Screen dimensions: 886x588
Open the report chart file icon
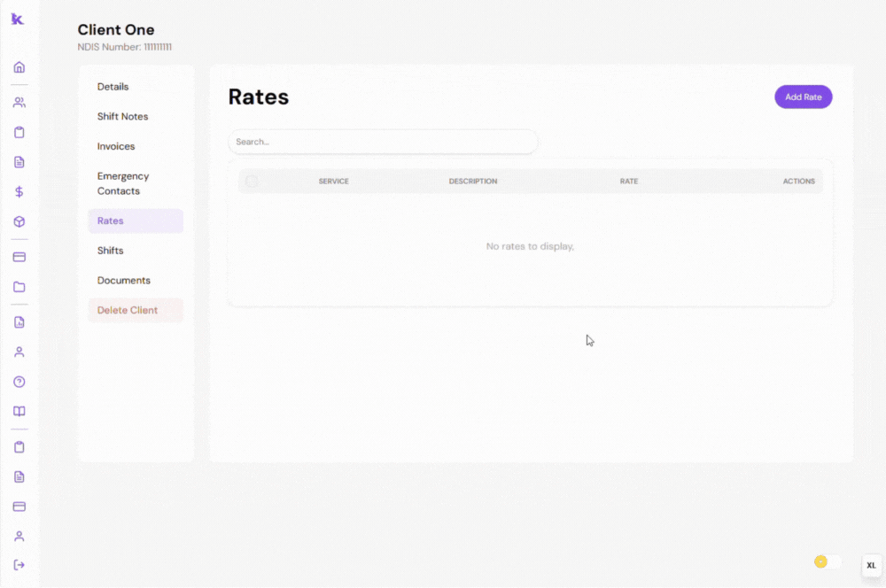tap(19, 322)
